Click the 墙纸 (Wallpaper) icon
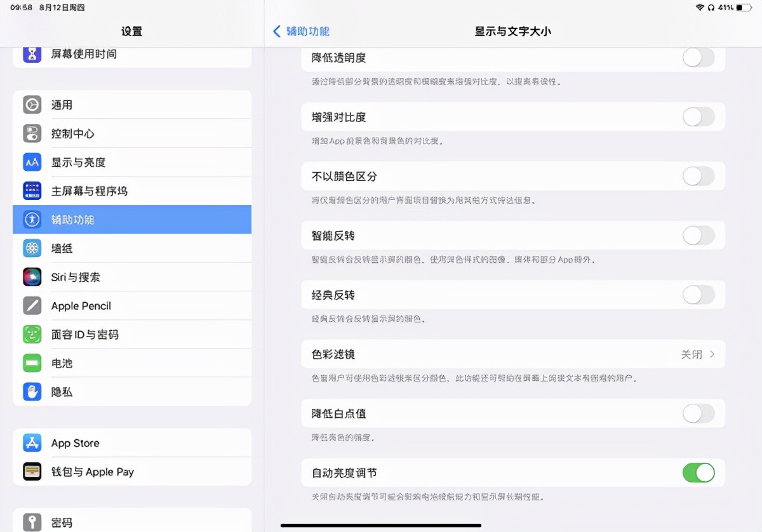Screen dimensions: 762x532 coord(32,248)
